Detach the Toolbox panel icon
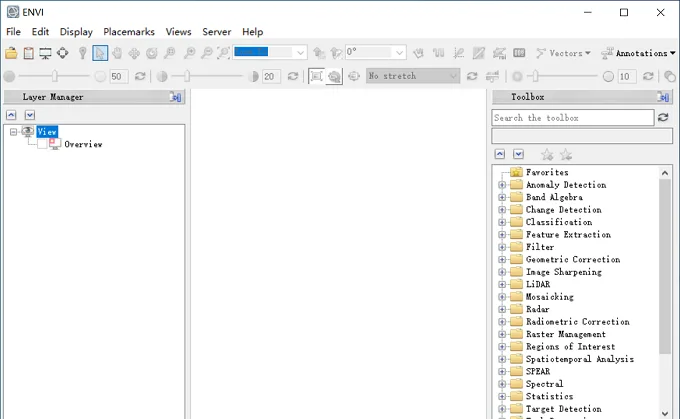The height and width of the screenshot is (419, 680). [664, 97]
